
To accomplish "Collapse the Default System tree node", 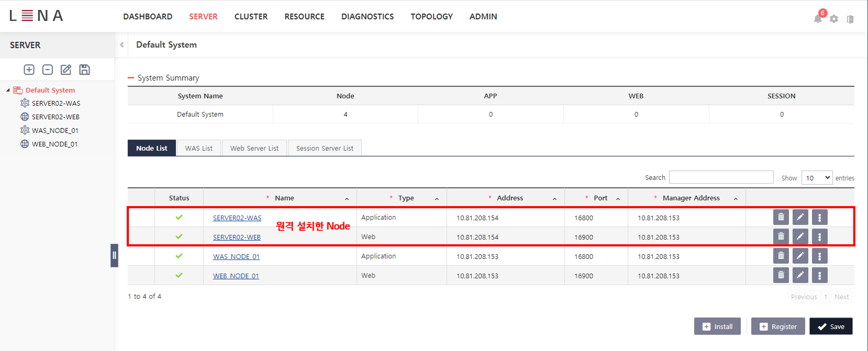I will coord(8,90).
